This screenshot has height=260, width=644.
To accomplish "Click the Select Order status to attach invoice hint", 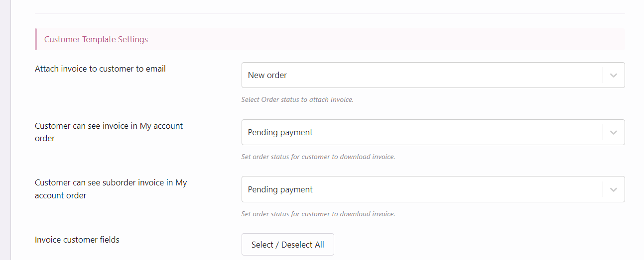I will 297,99.
